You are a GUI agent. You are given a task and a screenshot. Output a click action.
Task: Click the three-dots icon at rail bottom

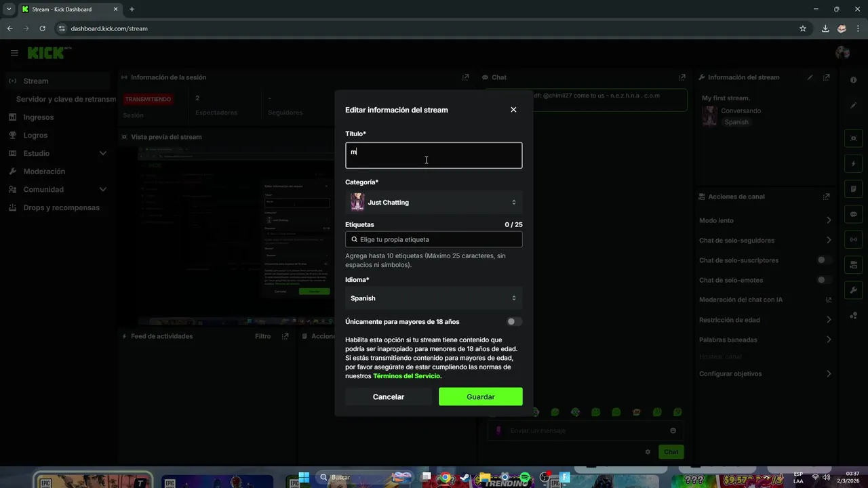854,315
